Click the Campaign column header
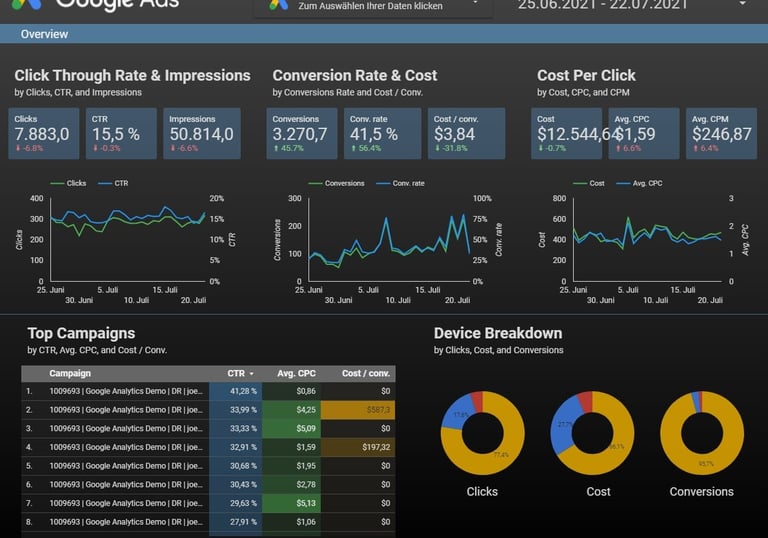 coord(70,373)
